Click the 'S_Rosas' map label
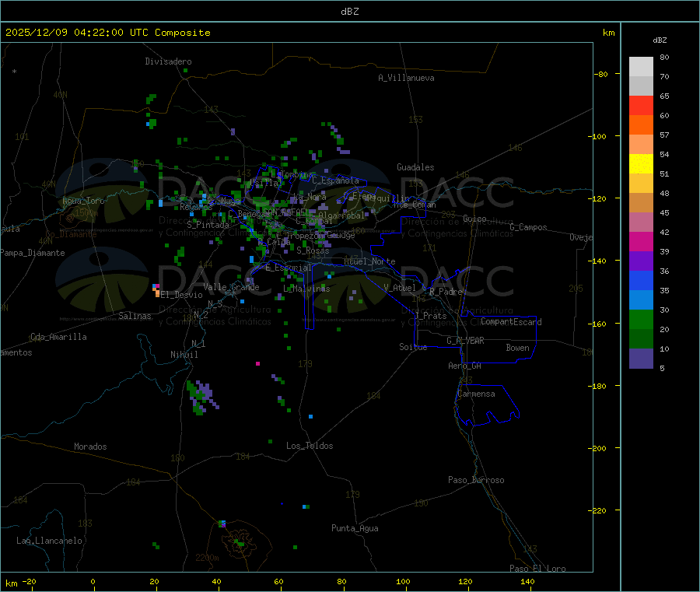Image resolution: width=700 pixels, height=592 pixels. 313,250
